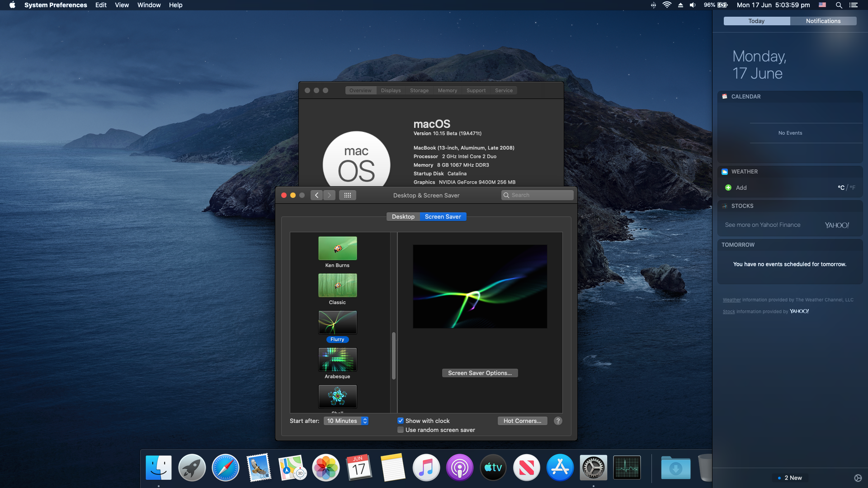This screenshot has width=868, height=488.
Task: Open App Store in Dock
Action: click(560, 468)
